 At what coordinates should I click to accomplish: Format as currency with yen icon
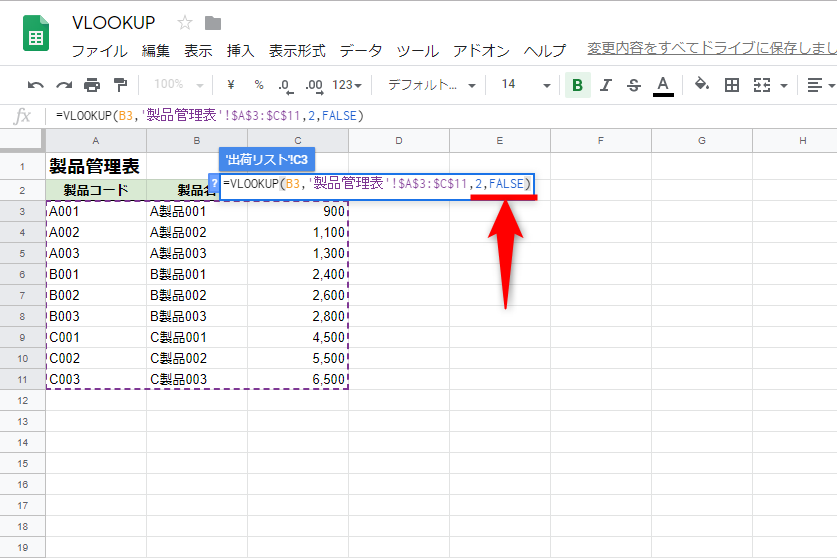(x=231, y=85)
